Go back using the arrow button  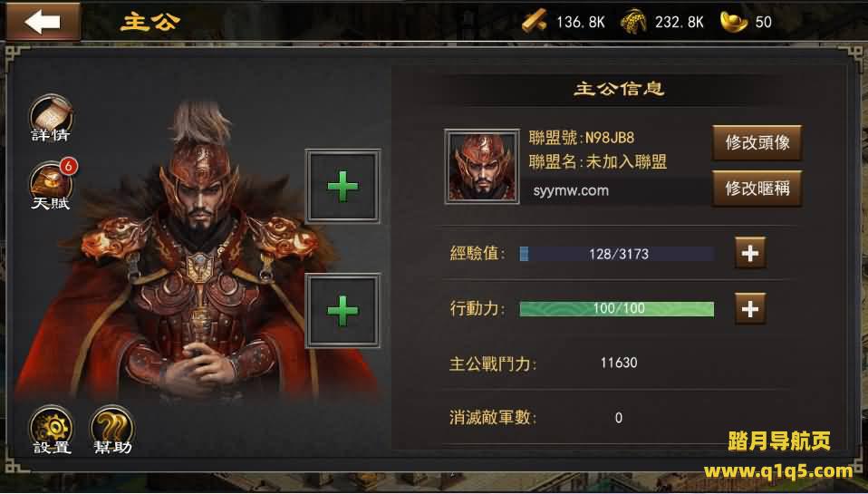tap(43, 22)
